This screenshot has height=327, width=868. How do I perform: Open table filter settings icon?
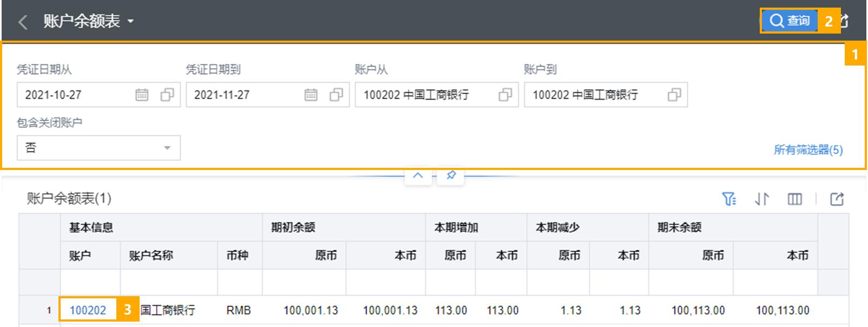(x=729, y=199)
